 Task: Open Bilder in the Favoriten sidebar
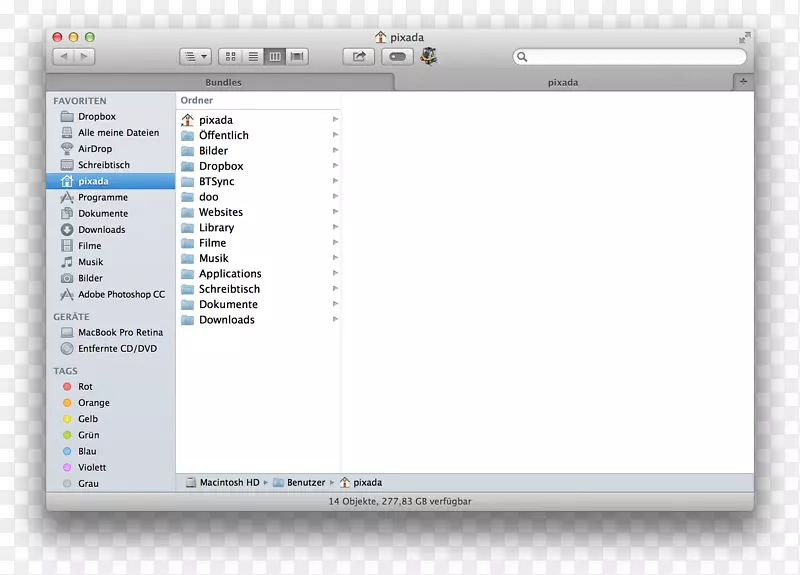pyautogui.click(x=110, y=278)
